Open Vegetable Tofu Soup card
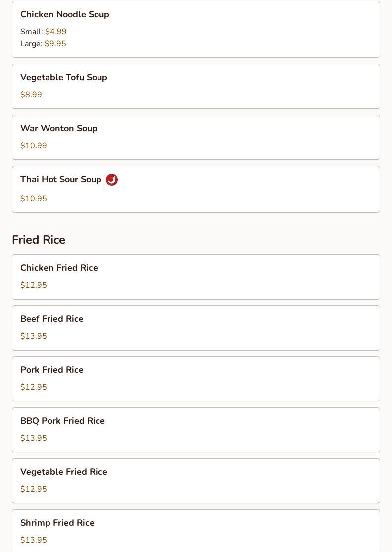392x552 pixels. [64, 78]
